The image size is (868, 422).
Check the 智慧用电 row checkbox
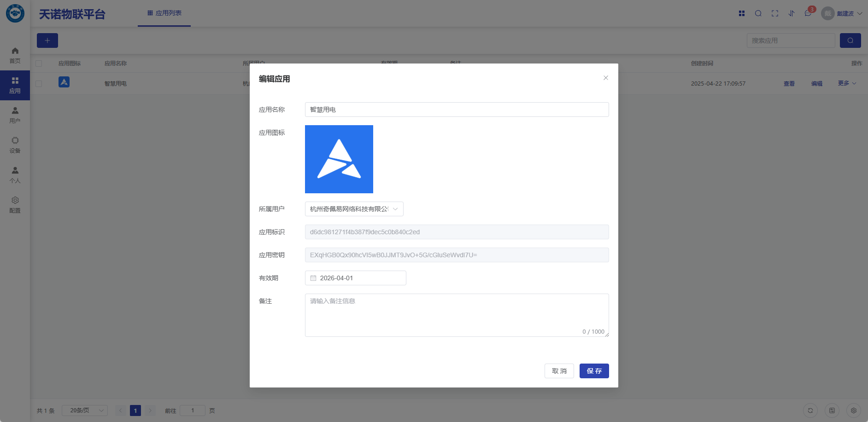[x=39, y=84]
